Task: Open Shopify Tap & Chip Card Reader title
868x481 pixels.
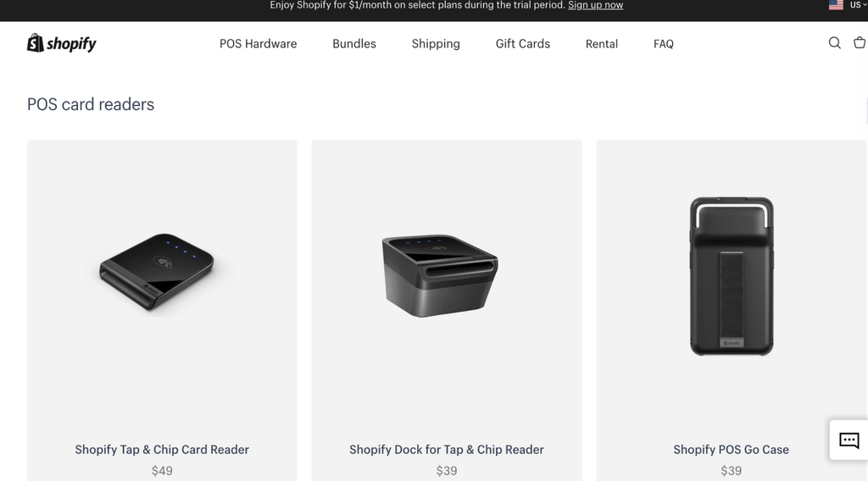Action: 162,450
